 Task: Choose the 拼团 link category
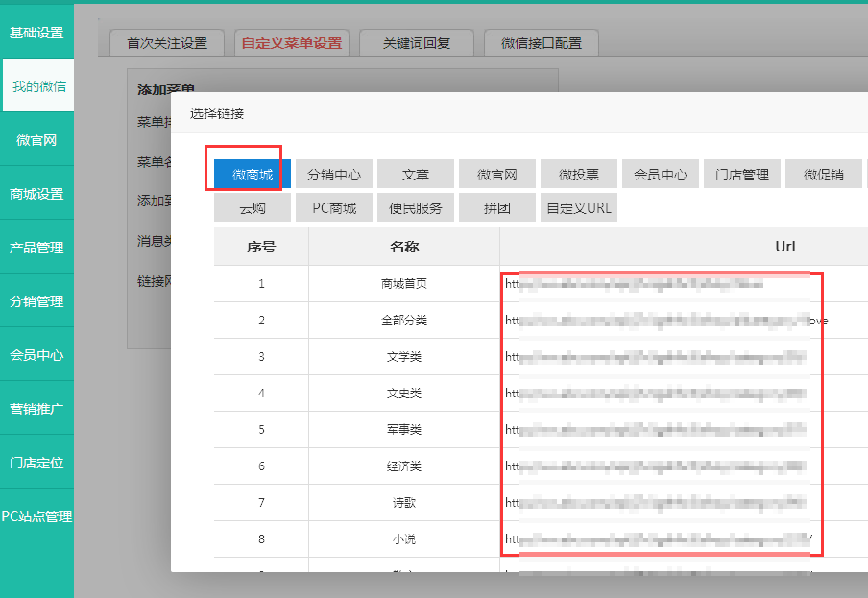[x=497, y=208]
